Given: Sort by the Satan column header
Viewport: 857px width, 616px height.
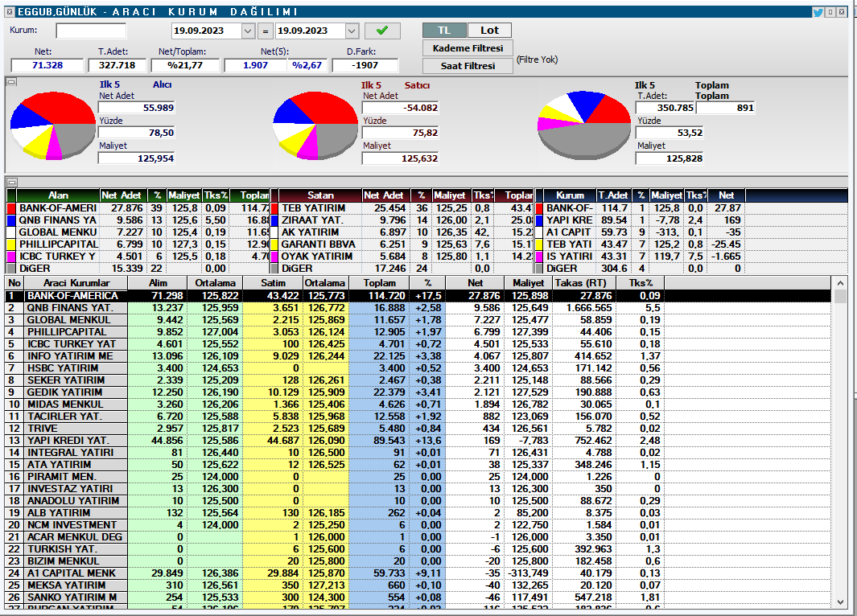Looking at the screenshot, I should 320,195.
